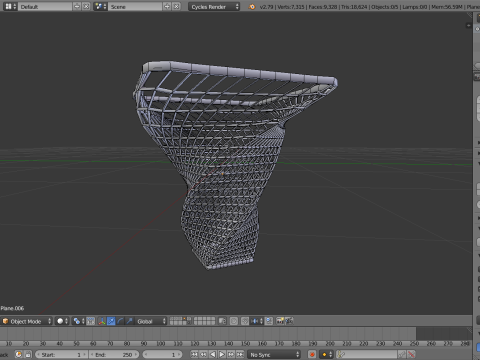
Task: Click frame 50 on the timeline ruler
Action: click(x=76, y=343)
